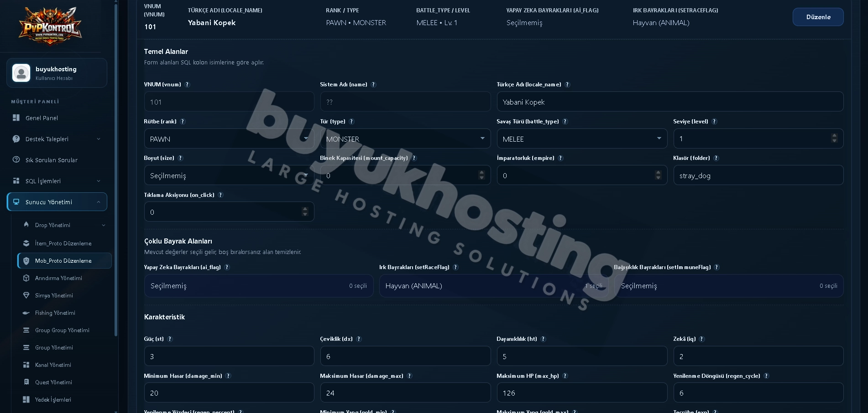868x413 pixels.
Task: Click the Mob_Proto Düzenleme shield icon
Action: click(26, 261)
